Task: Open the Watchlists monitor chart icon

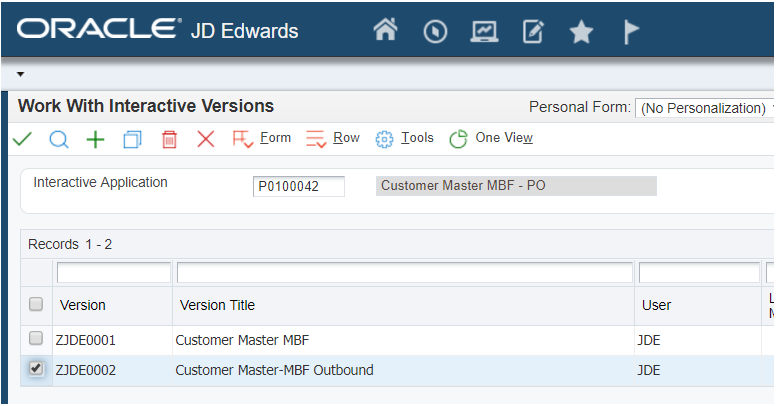Action: [484, 32]
